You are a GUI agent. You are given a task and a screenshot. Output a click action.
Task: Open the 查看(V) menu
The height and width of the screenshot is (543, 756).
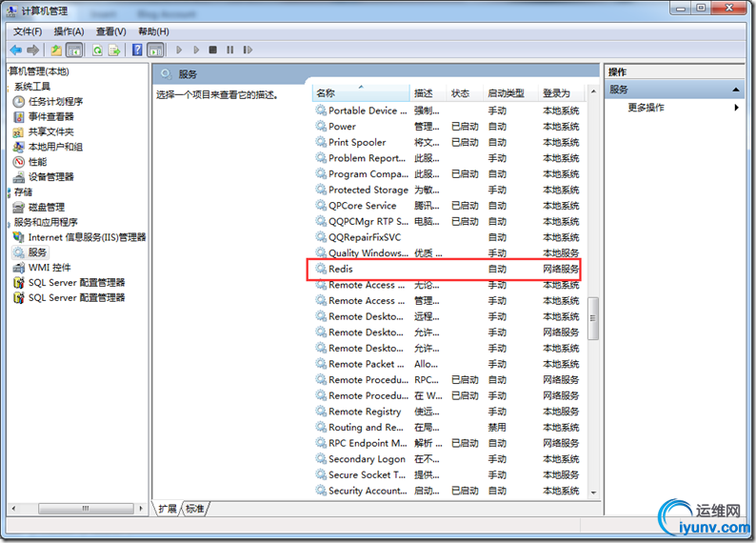[110, 31]
